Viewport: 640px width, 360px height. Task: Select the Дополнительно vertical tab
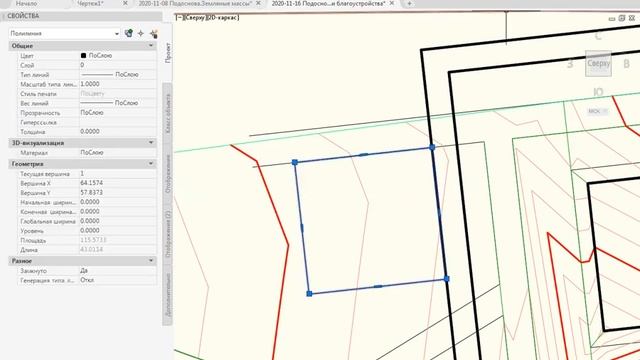tap(168, 295)
